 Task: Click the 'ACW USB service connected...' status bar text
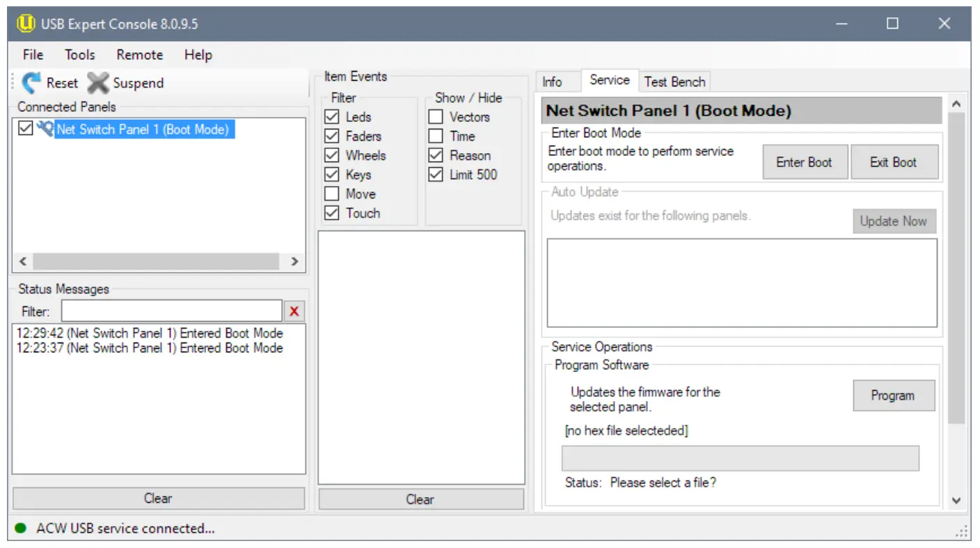(125, 529)
